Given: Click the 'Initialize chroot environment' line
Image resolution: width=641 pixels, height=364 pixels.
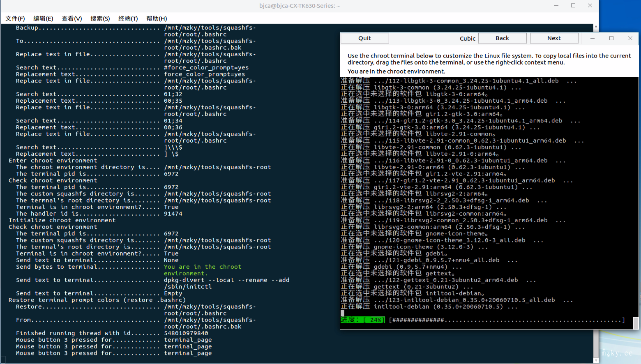Looking at the screenshot, I should pyautogui.click(x=62, y=220).
